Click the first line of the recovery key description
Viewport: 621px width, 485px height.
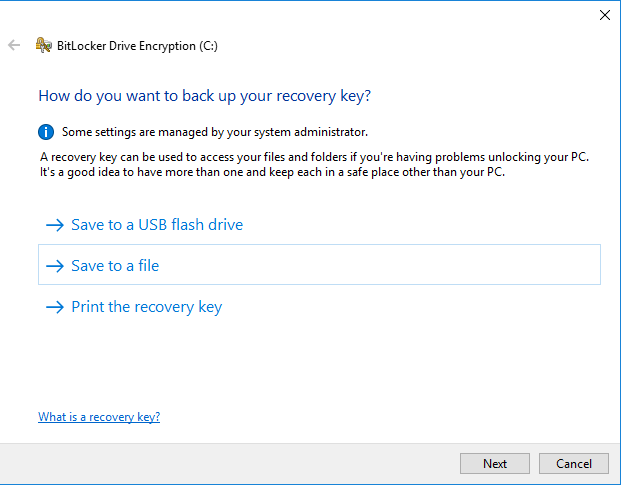click(314, 157)
